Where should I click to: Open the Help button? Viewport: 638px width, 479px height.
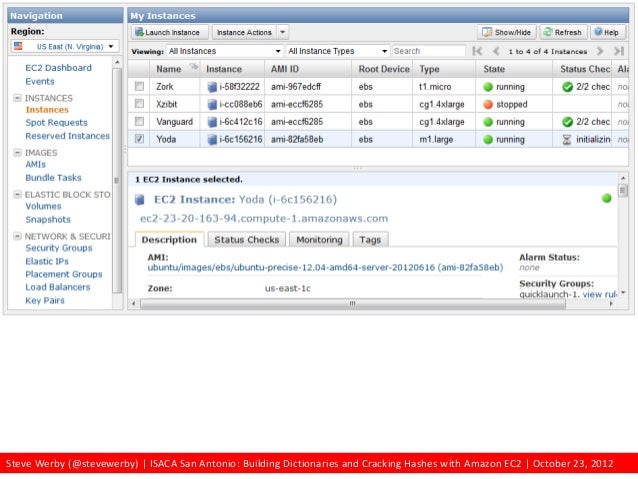coord(605,32)
